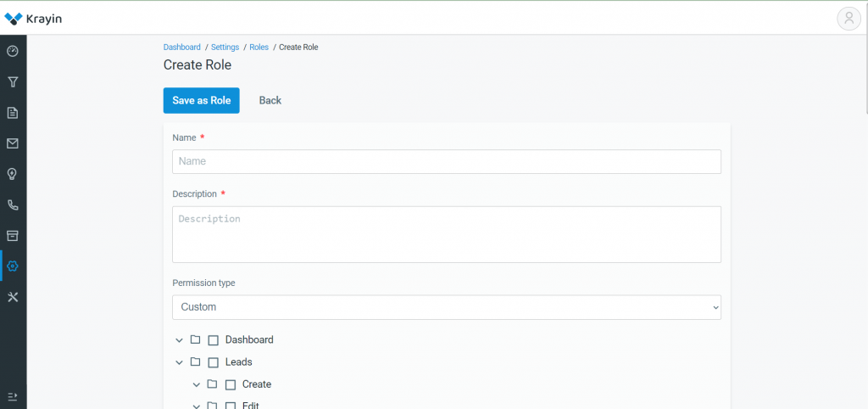
Task: Focus the Name input field
Action: pos(447,161)
